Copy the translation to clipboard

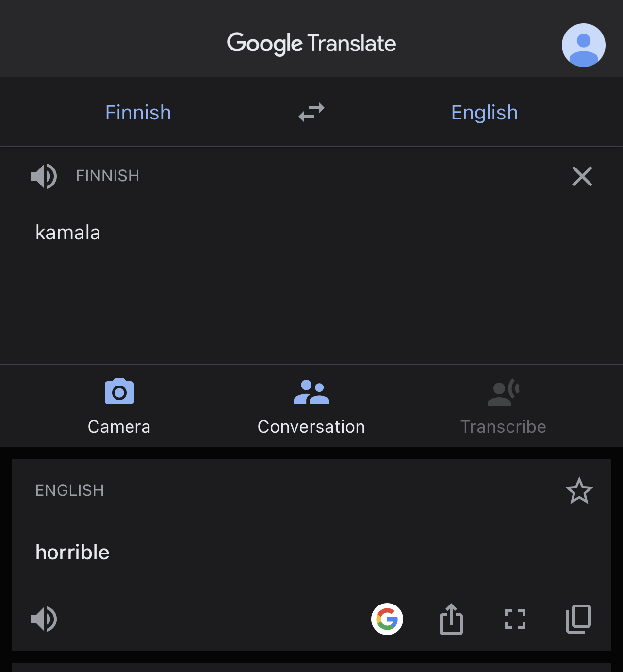578,619
